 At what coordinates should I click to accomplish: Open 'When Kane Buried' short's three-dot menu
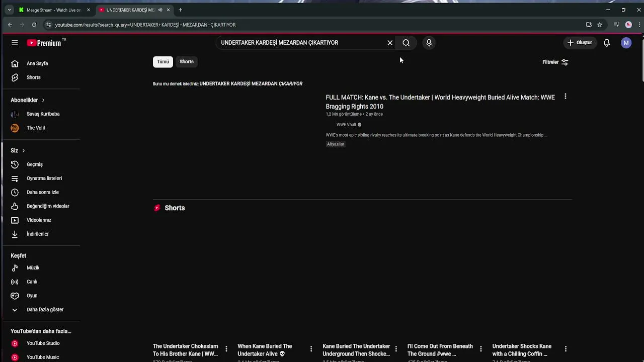(311, 348)
